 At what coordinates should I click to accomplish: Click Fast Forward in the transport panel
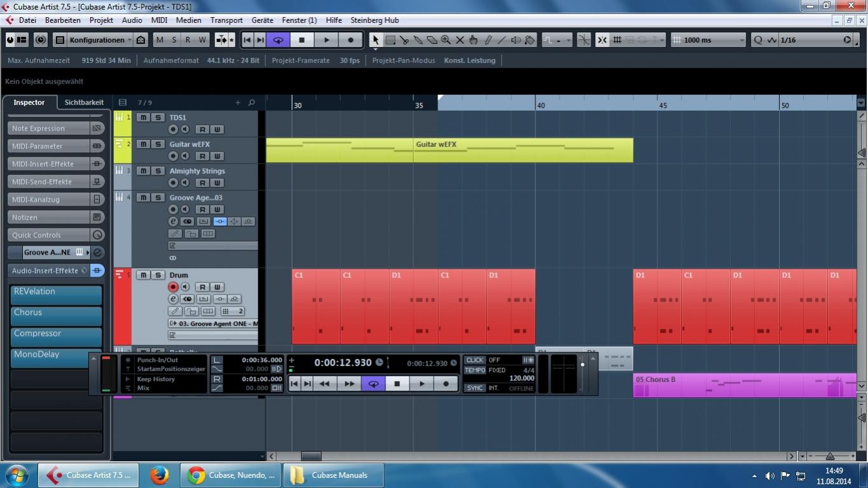pos(349,384)
